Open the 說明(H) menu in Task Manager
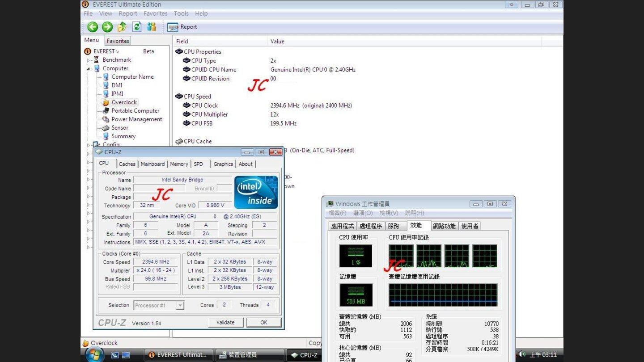Viewport: 644px width, 362px height. tap(415, 213)
